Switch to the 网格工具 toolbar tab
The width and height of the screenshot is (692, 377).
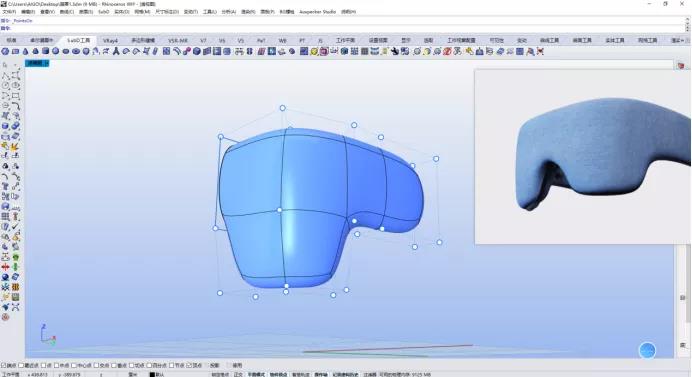click(647, 40)
